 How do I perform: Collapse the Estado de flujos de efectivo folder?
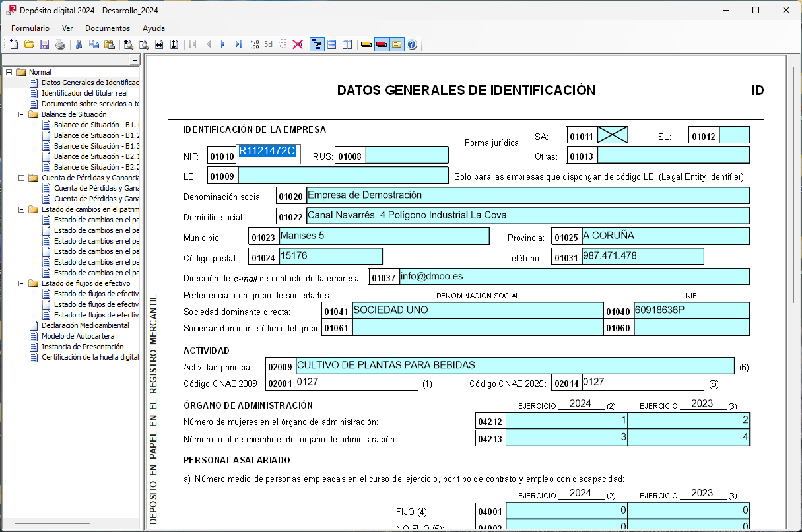pos(22,283)
